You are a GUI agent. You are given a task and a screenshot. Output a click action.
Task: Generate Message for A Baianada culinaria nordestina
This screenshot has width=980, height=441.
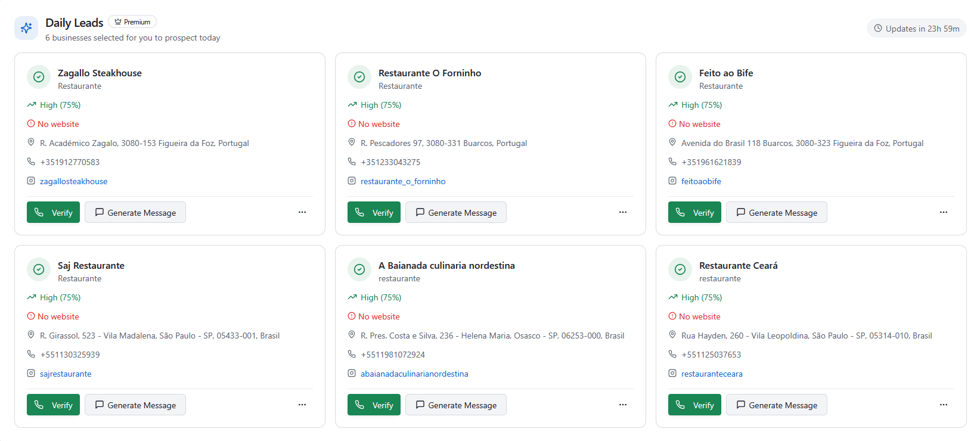point(456,405)
